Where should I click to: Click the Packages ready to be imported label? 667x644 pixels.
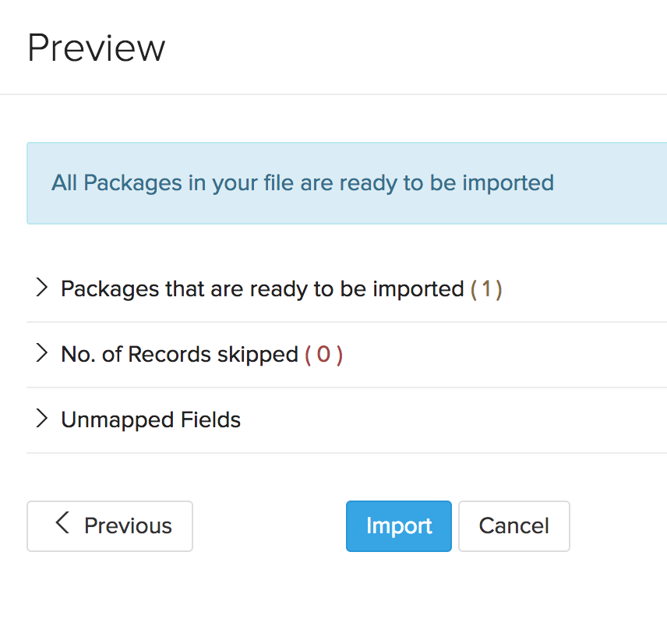click(x=261, y=288)
